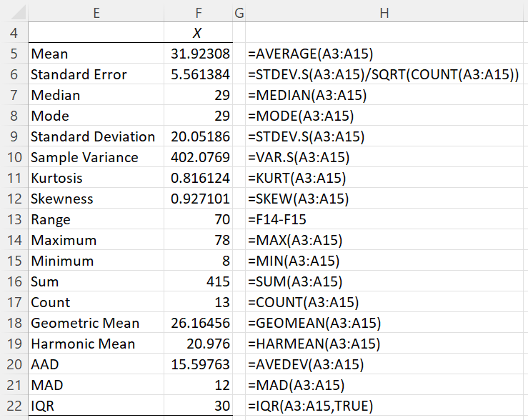528x420 pixels.
Task: Select row 4 header
Action: point(14,33)
